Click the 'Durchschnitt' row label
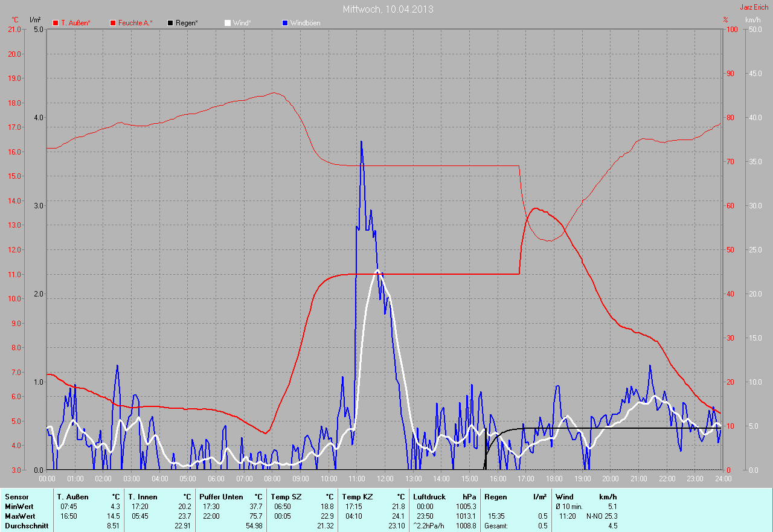Viewport: 773px width, 532px height. [x=27, y=526]
